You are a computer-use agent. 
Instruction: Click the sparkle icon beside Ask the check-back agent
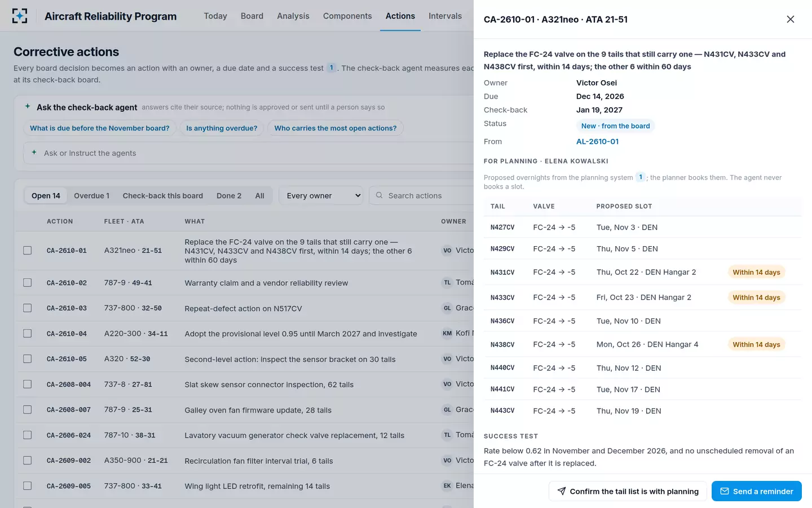(28, 106)
